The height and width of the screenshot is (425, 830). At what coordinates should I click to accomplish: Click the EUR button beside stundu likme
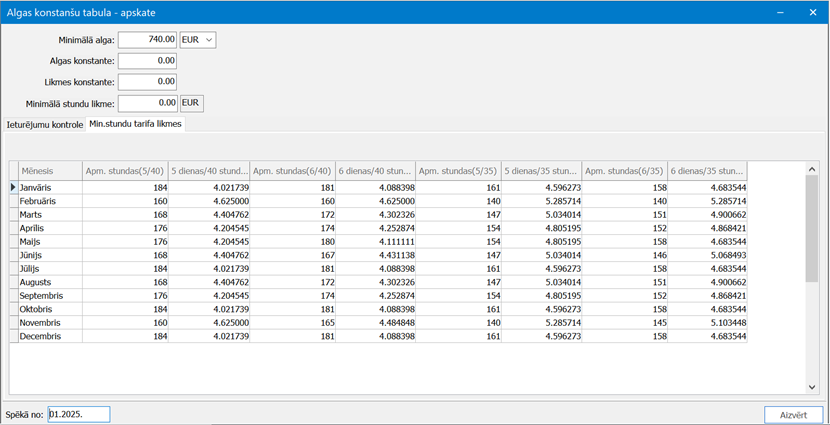click(191, 103)
